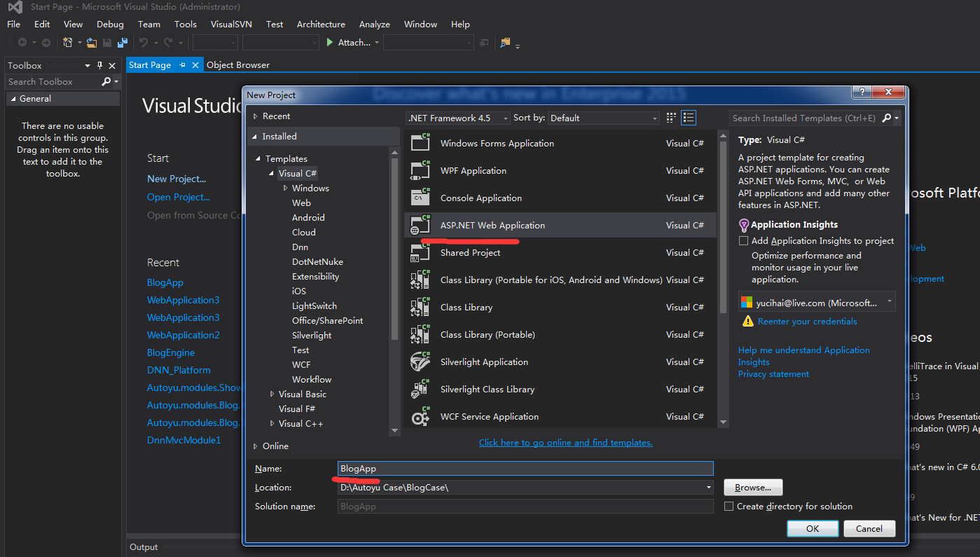Click the template tree vertical scrollbar
This screenshot has height=557, width=980.
(x=394, y=249)
